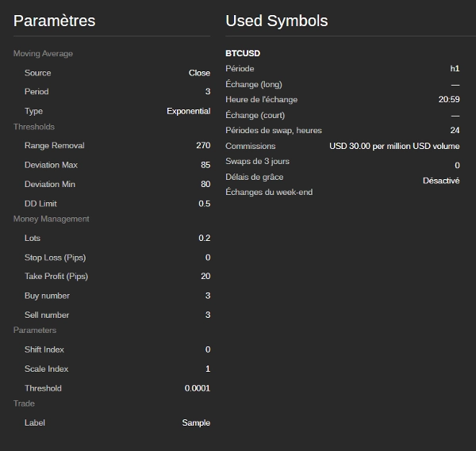This screenshot has width=476, height=451.
Task: Edit the Take Profit (Pips) value 20
Action: coord(205,277)
